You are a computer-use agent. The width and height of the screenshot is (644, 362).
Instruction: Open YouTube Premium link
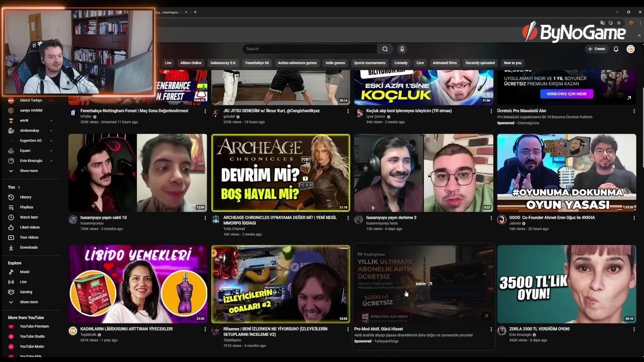click(x=34, y=326)
